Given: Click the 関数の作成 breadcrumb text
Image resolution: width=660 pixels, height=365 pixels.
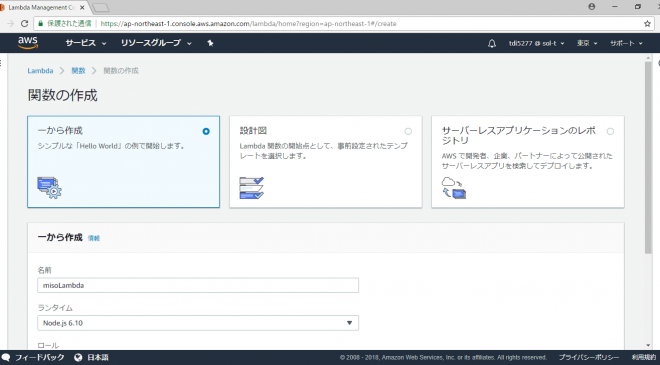Looking at the screenshot, I should (121, 71).
